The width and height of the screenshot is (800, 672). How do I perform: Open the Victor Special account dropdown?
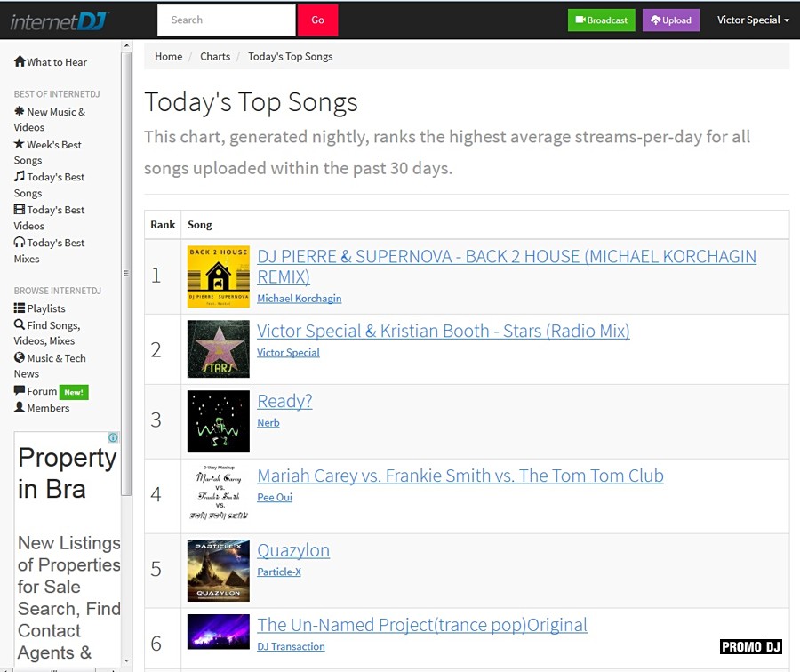(753, 20)
